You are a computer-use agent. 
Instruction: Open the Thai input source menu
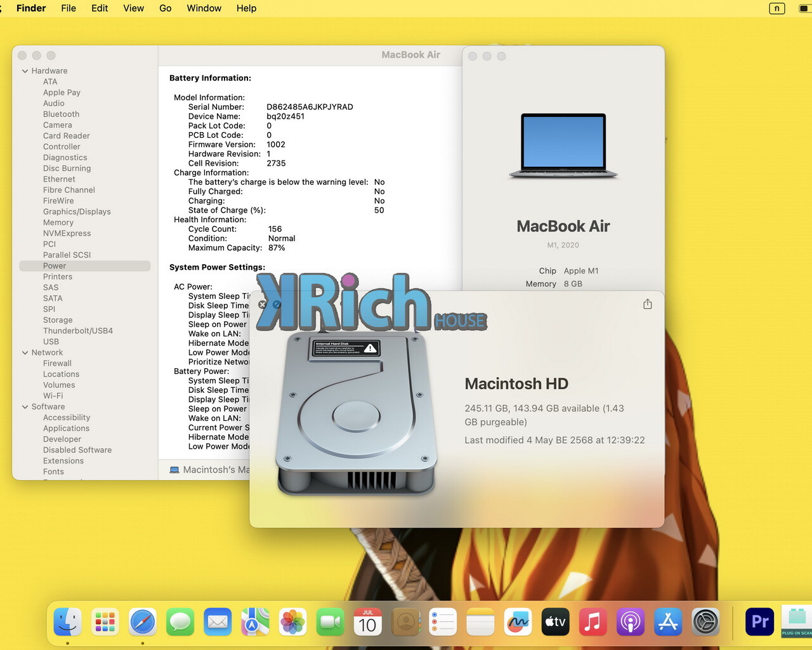point(777,8)
